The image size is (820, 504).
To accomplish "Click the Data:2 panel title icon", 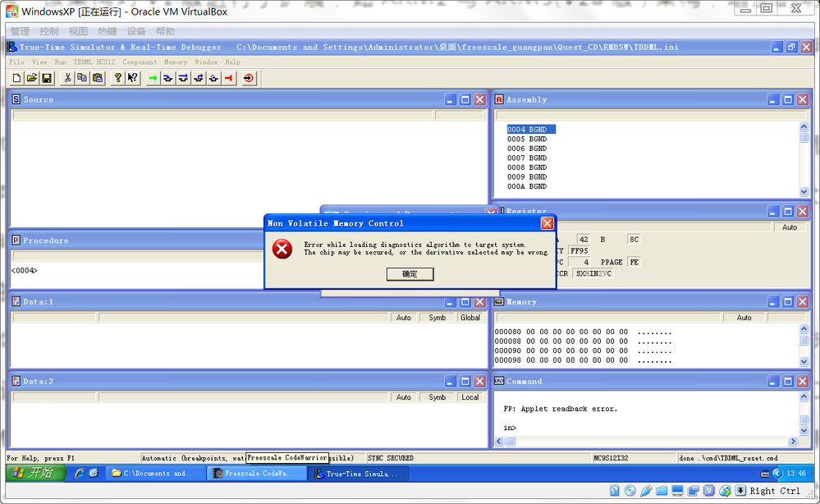I will point(16,381).
